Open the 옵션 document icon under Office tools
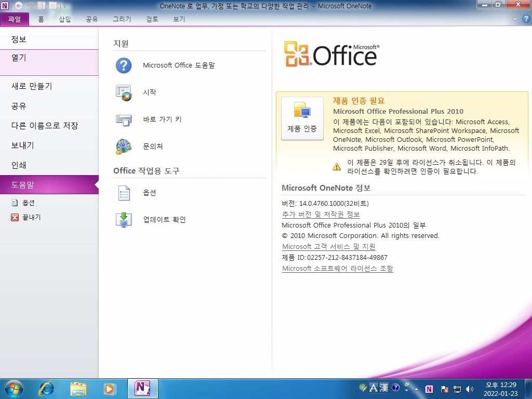Viewport: 532px width, 399px height. click(124, 193)
